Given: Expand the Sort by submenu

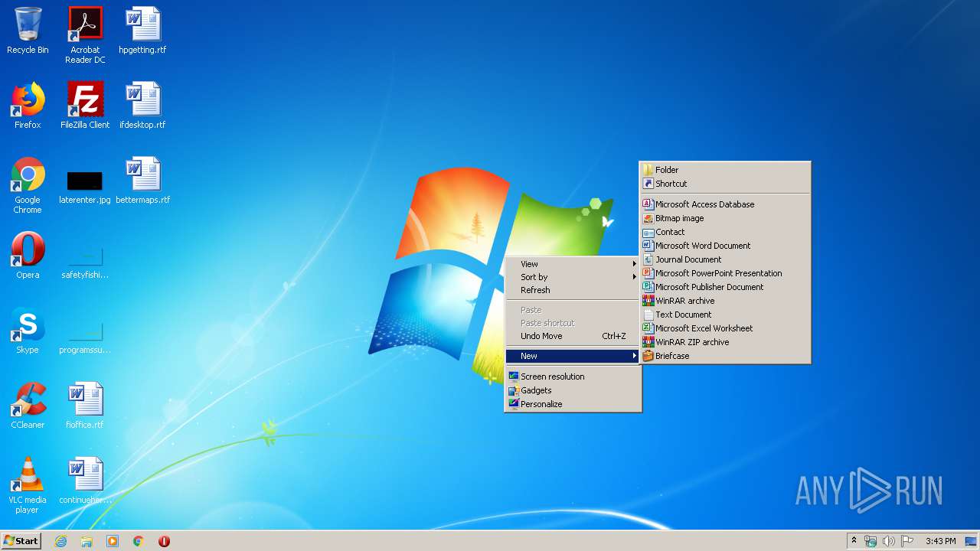Looking at the screenshot, I should pyautogui.click(x=573, y=277).
